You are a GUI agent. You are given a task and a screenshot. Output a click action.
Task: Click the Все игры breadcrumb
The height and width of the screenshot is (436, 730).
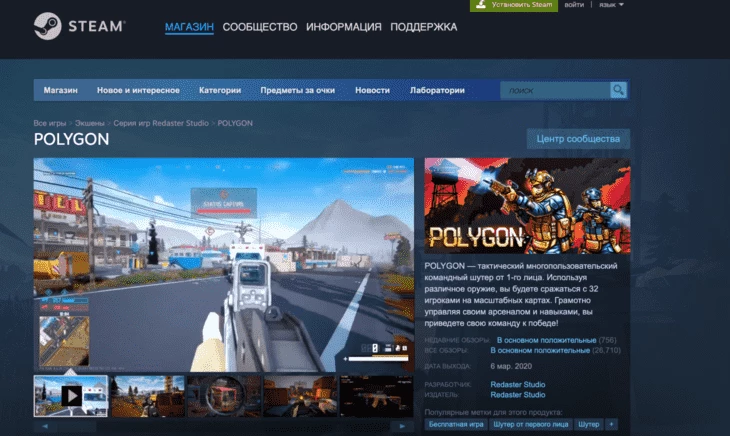coord(50,123)
